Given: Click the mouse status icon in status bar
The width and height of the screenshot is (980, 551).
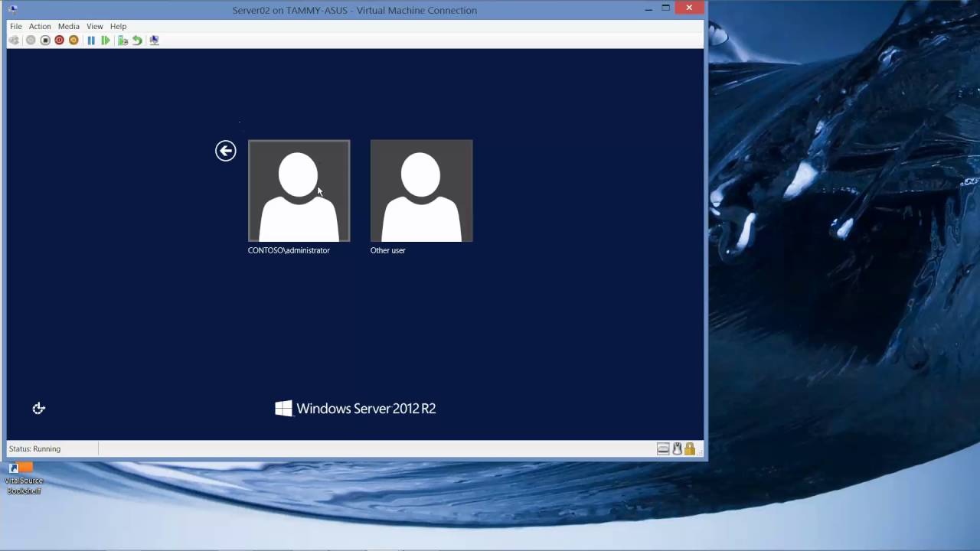Looking at the screenshot, I should [677, 449].
